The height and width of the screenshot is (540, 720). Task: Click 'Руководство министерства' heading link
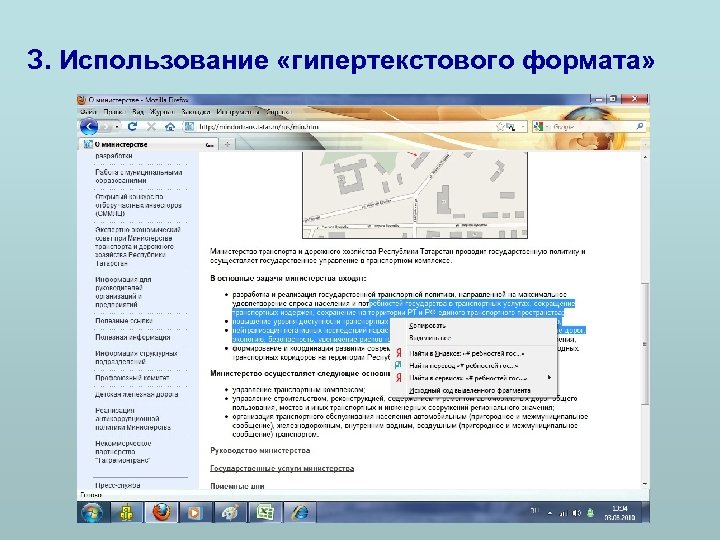(x=260, y=450)
